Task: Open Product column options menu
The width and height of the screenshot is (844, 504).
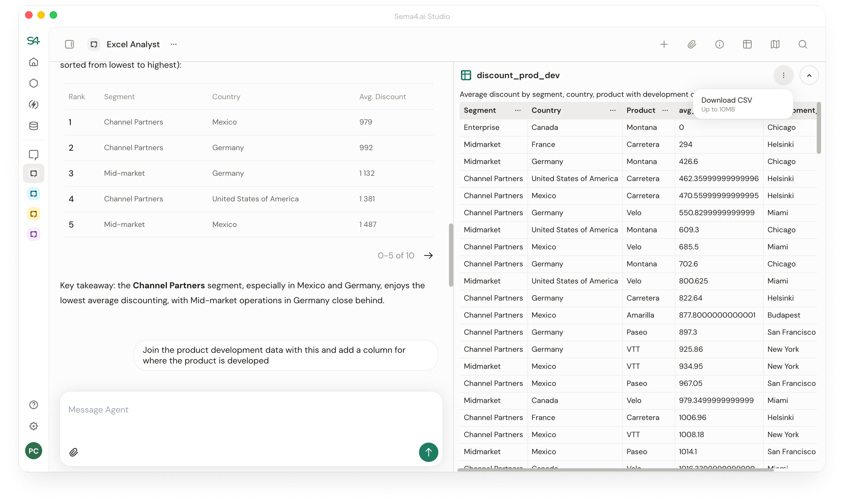Action: (x=665, y=110)
